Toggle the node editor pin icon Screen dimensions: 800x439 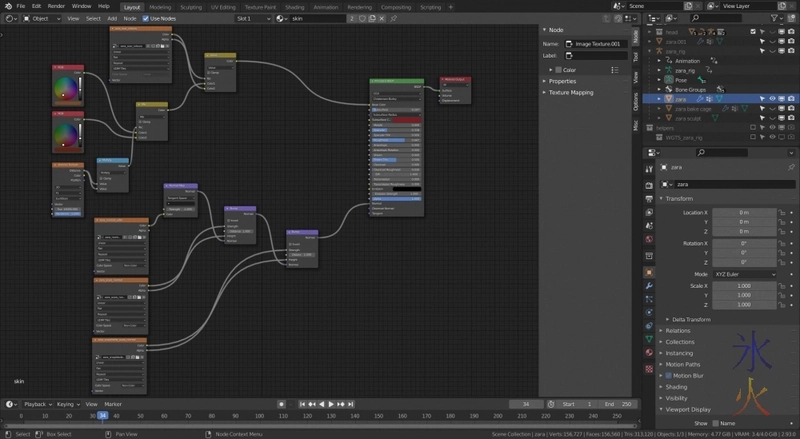pos(393,18)
